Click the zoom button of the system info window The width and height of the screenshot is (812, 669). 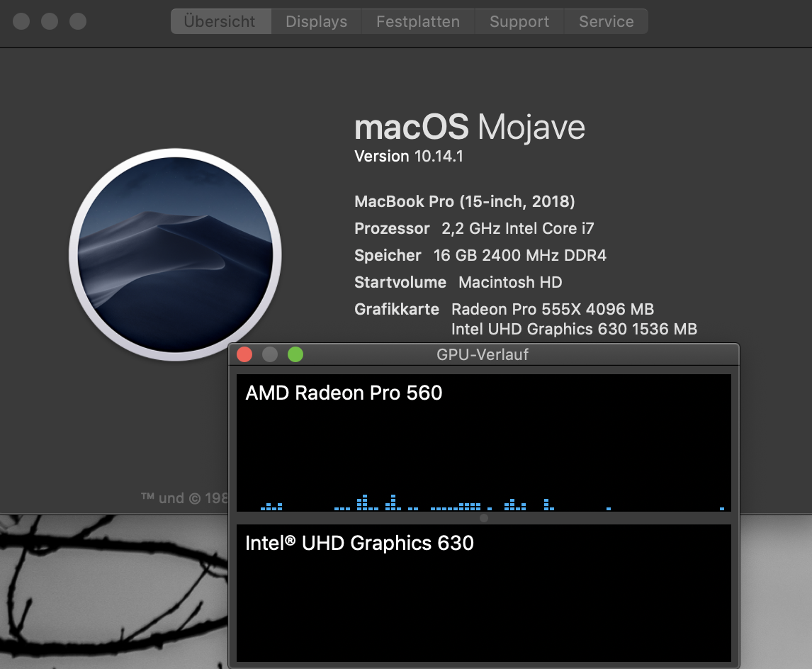78,21
